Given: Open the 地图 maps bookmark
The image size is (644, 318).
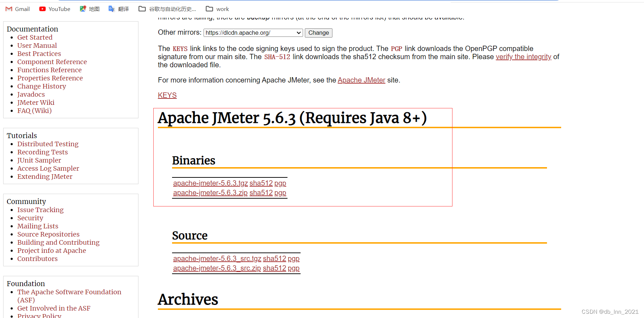Looking at the screenshot, I should point(90,9).
